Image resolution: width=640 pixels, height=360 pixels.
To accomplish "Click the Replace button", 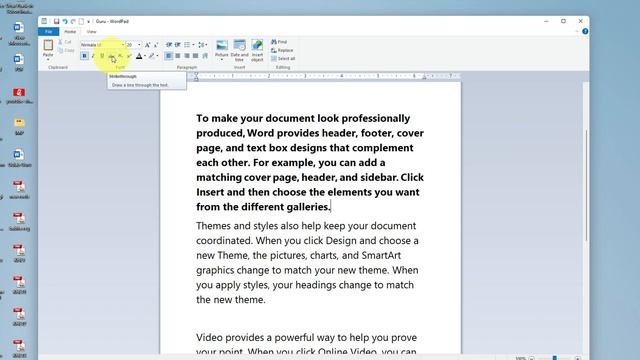I will pyautogui.click(x=282, y=50).
